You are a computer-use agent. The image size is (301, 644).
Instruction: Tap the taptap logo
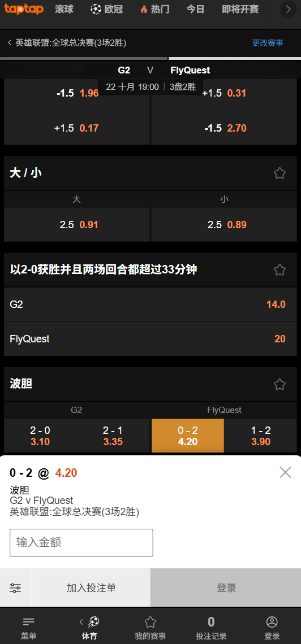[24, 9]
